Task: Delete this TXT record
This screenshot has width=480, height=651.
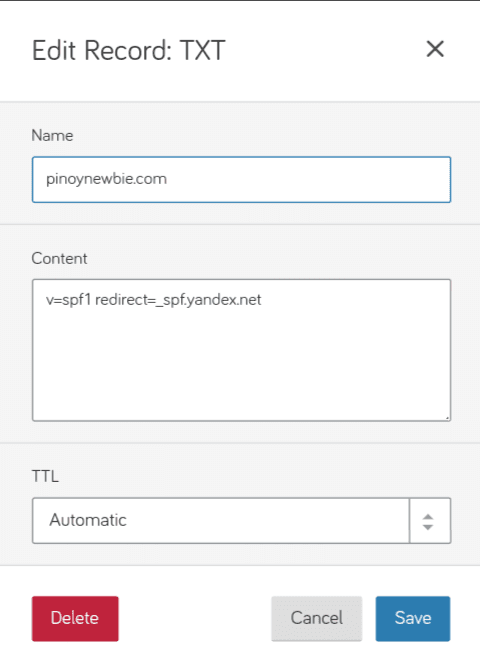Action: [x=75, y=619]
